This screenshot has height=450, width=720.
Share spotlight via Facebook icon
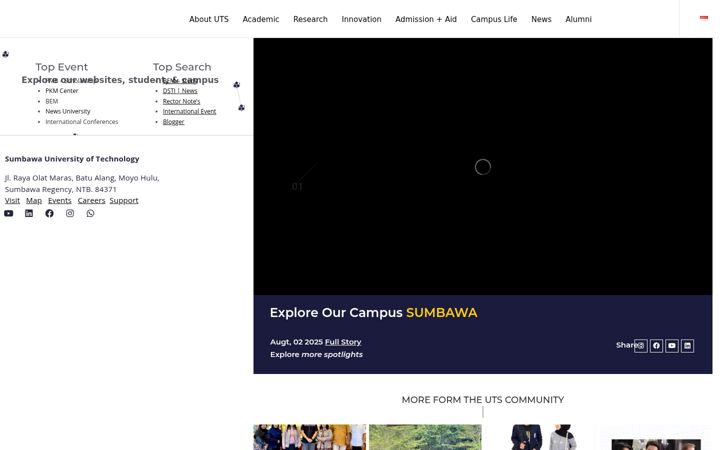tap(656, 346)
